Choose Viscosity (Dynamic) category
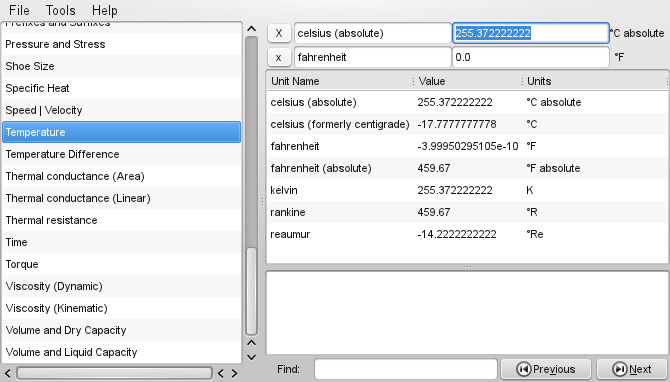The width and height of the screenshot is (670, 382). click(x=121, y=286)
